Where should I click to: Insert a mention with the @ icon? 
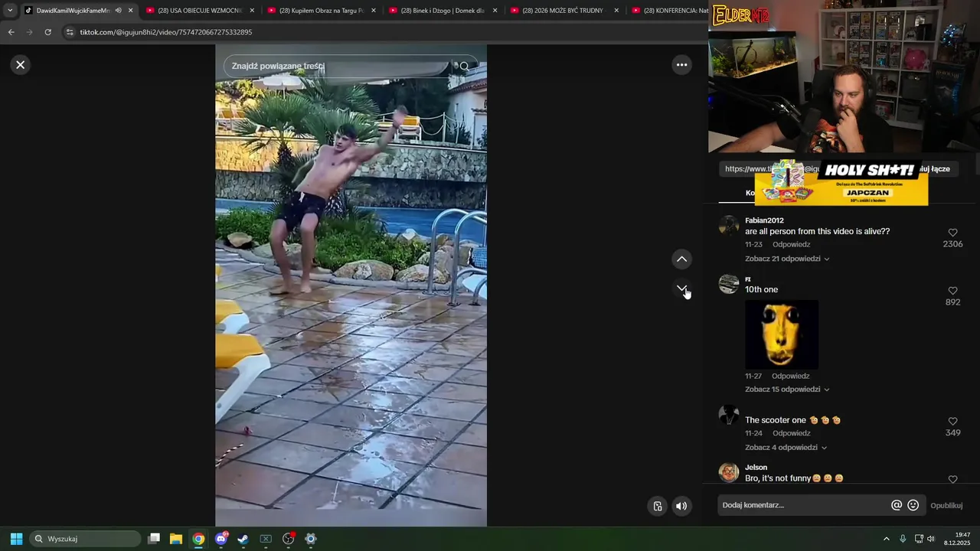click(897, 505)
